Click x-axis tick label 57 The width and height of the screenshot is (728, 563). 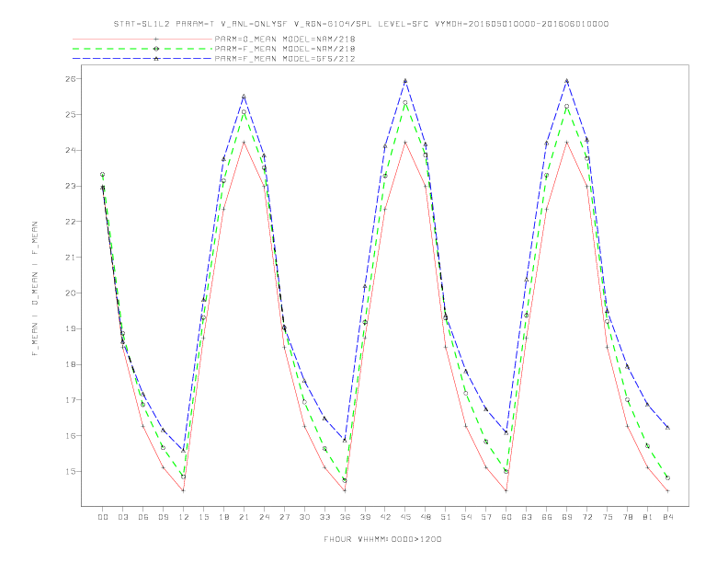click(x=486, y=517)
